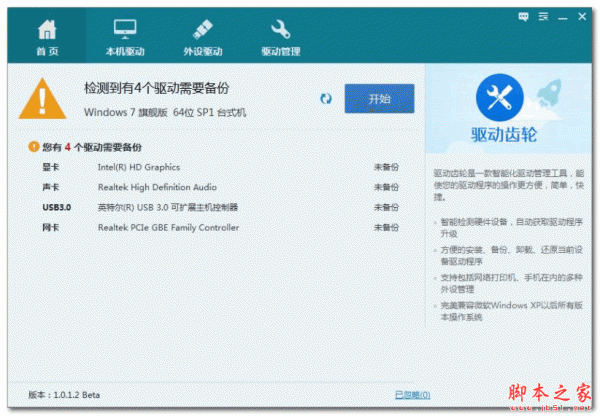Viewport: 600px width, 416px height.
Task: Open the feedback chat bubble icon
Action: pyautogui.click(x=523, y=16)
